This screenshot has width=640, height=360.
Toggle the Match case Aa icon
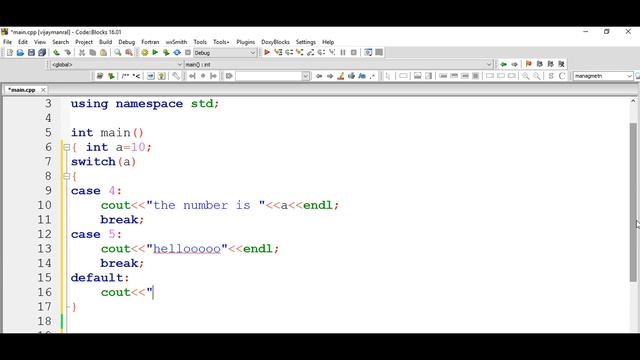[362, 76]
